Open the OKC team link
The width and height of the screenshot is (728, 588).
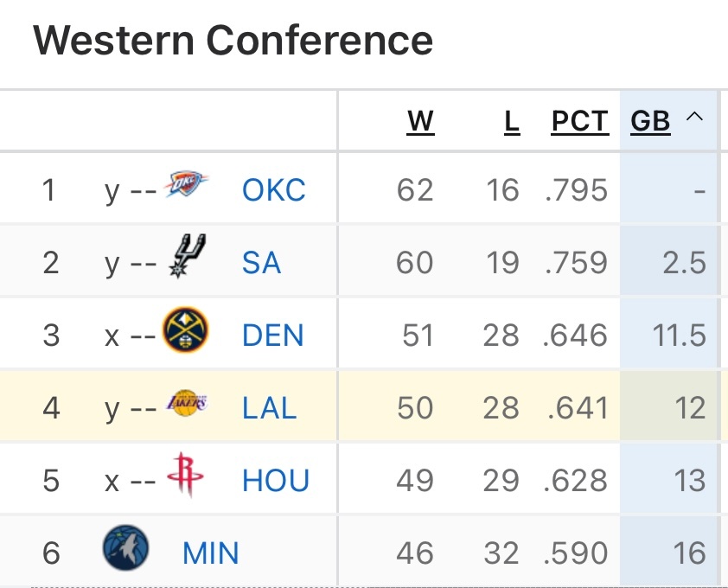[274, 190]
